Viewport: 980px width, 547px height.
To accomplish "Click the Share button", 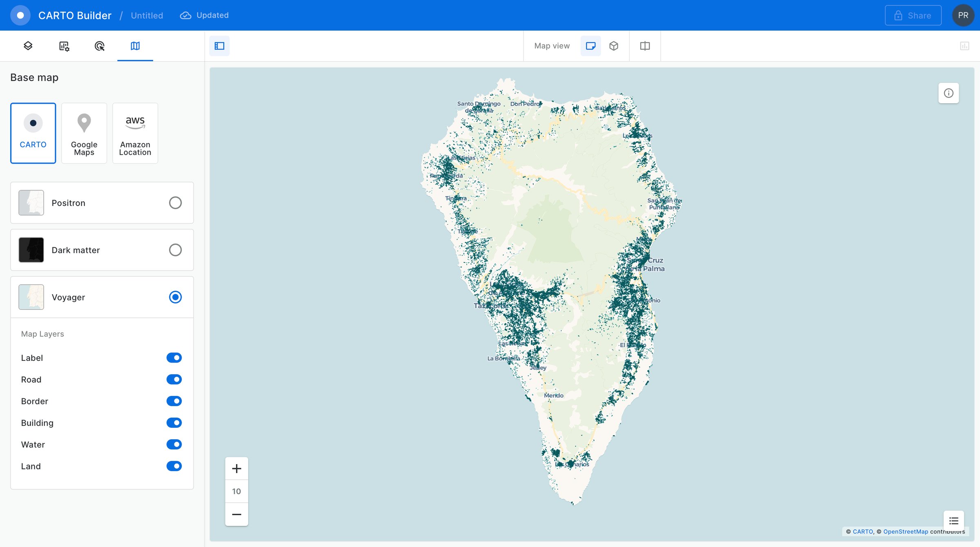I will [913, 16].
